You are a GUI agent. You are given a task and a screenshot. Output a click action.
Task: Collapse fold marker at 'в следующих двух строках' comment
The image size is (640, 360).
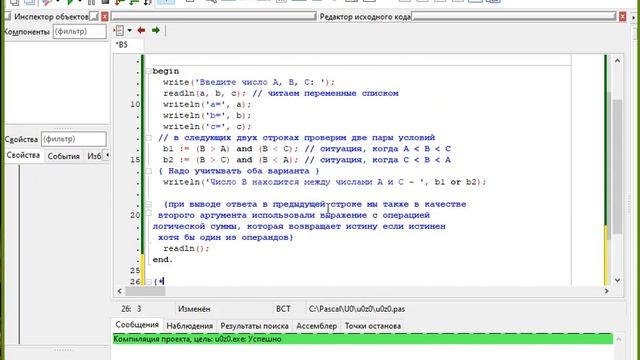[x=149, y=138]
